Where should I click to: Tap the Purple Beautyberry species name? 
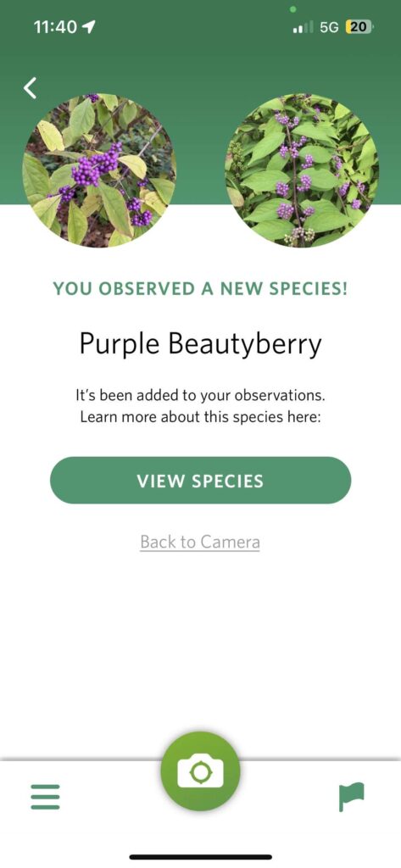pyautogui.click(x=200, y=344)
